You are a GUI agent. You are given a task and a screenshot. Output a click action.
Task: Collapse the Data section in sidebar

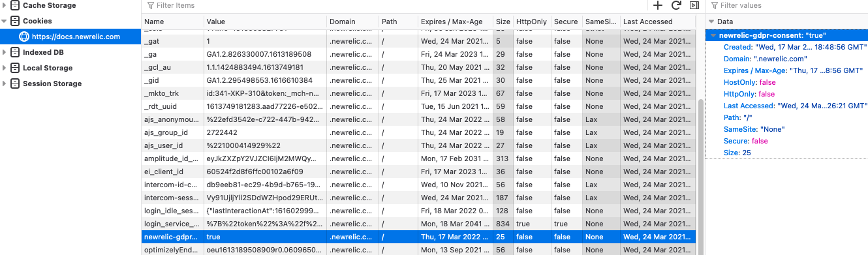(x=711, y=22)
